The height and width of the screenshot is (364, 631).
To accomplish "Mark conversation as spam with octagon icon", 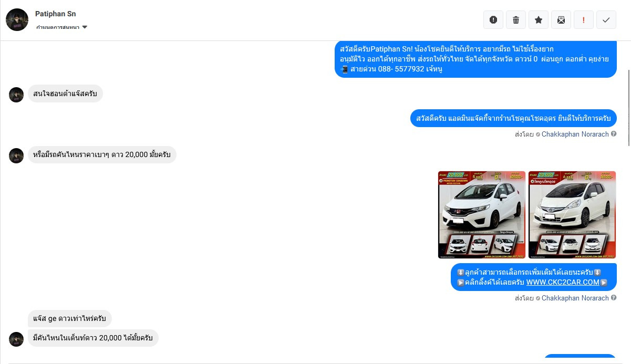I will (x=493, y=20).
